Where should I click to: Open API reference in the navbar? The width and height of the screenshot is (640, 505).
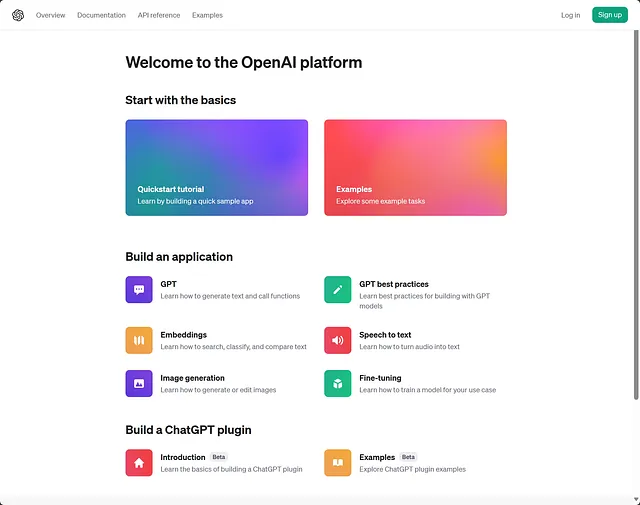tap(159, 15)
